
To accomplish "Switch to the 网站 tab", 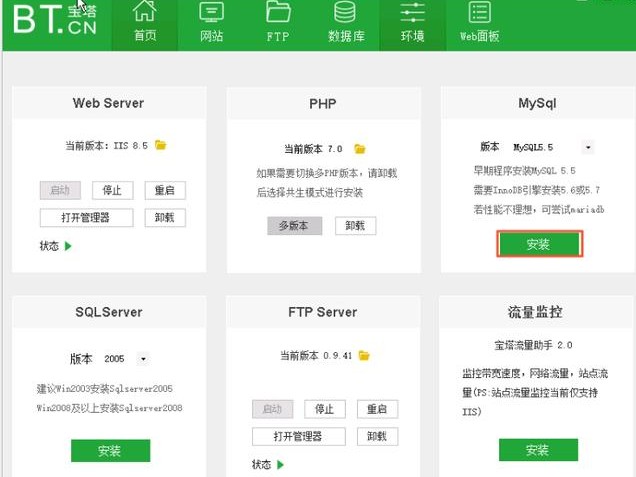I will (x=211, y=25).
